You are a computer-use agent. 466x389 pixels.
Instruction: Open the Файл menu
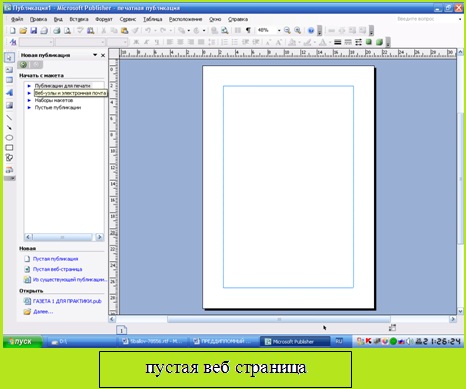(17, 19)
